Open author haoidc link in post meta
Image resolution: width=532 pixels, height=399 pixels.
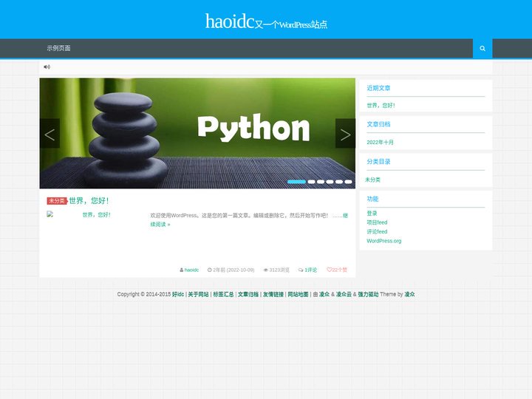191,270
